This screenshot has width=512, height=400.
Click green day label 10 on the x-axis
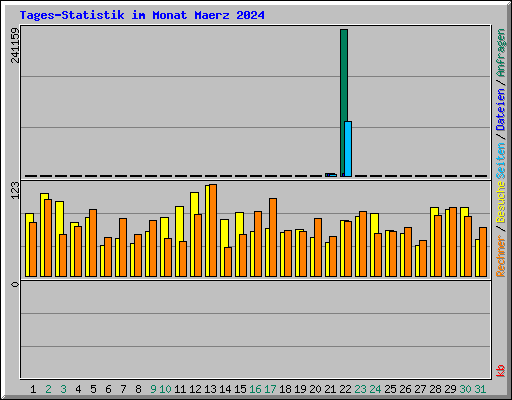[165, 389]
